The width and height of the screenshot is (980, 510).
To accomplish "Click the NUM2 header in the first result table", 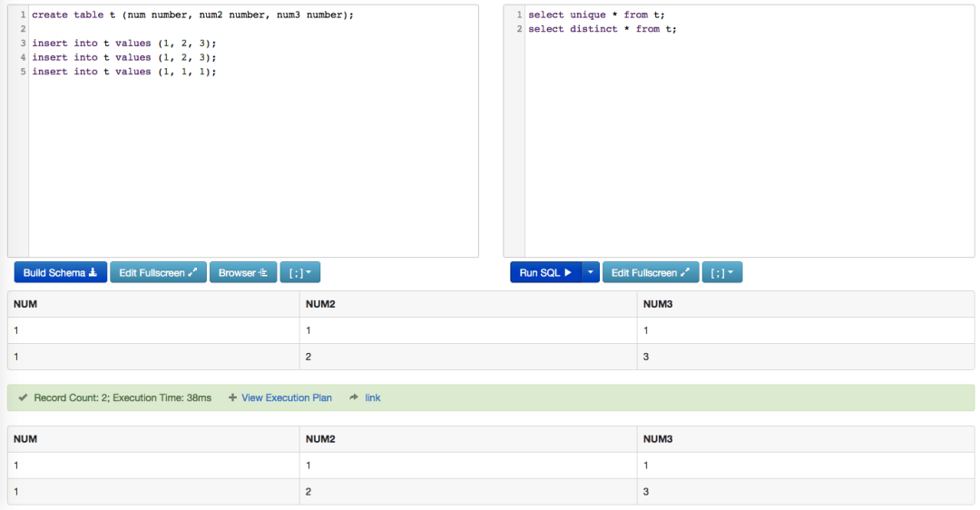I will pyautogui.click(x=320, y=304).
